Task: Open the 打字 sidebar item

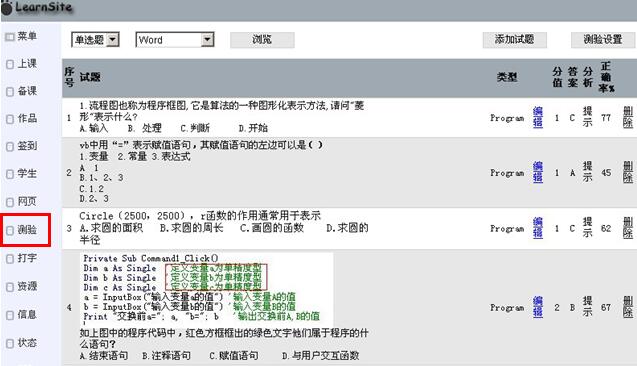Action: pos(27,258)
